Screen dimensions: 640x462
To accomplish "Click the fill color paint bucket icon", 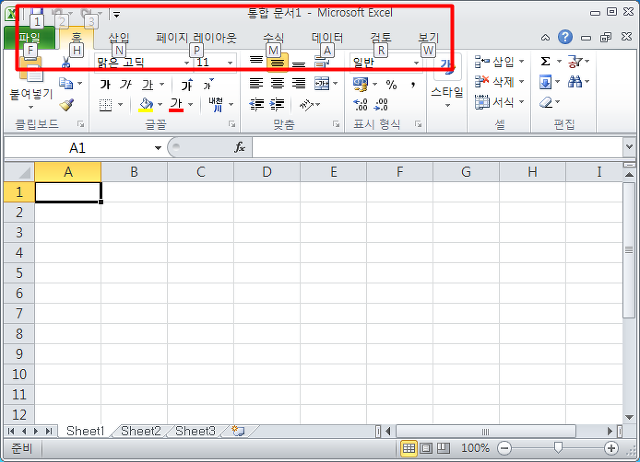I will pyautogui.click(x=146, y=104).
